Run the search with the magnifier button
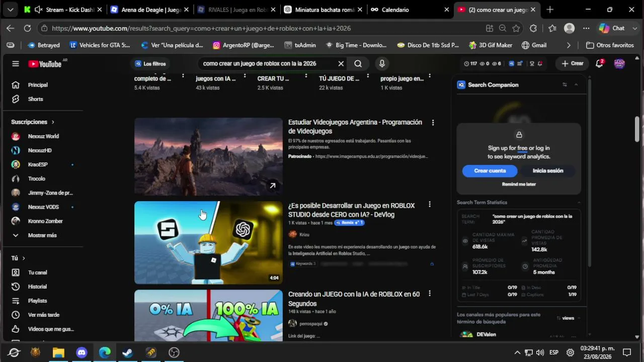The height and width of the screenshot is (362, 644). click(358, 64)
